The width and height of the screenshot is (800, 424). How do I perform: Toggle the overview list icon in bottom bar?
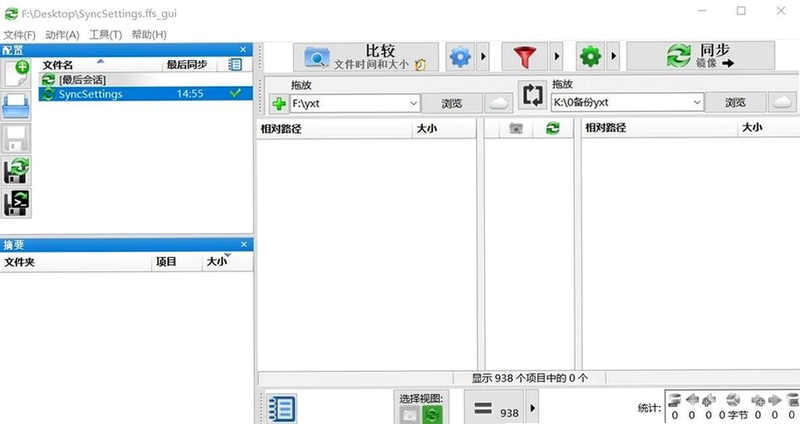point(281,408)
